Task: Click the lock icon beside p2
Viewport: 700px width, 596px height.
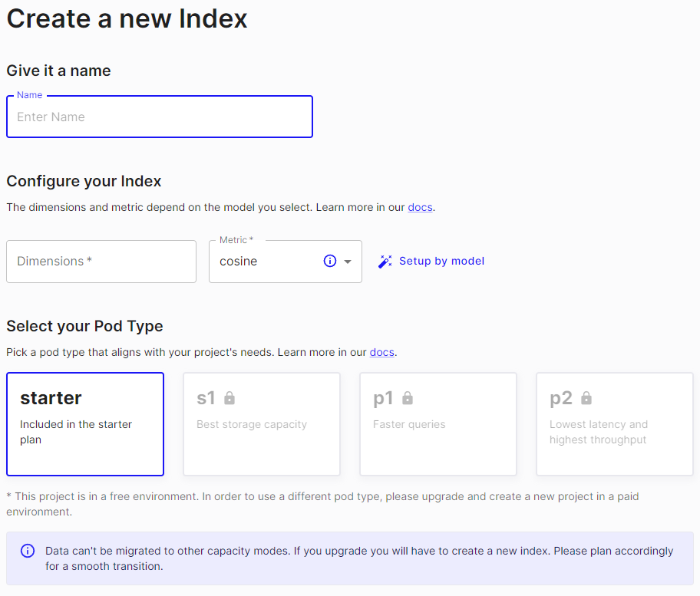Action: click(x=586, y=398)
